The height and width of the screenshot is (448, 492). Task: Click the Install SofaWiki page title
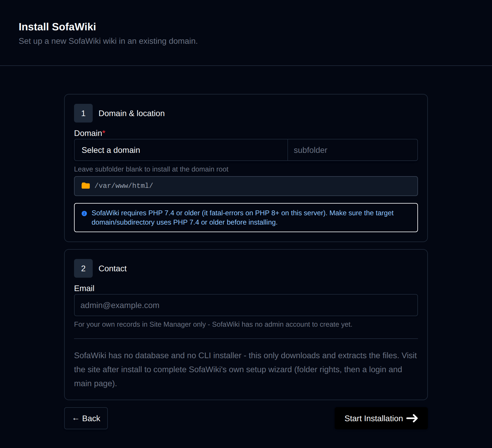(57, 27)
